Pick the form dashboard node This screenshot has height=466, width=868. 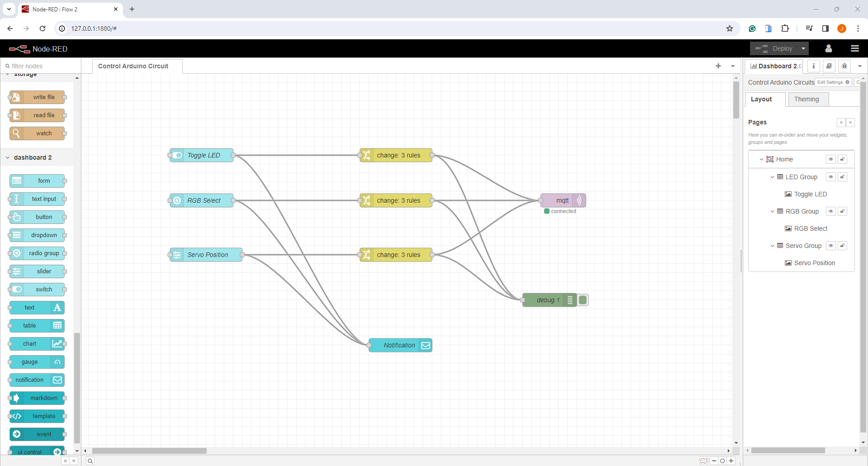(x=37, y=181)
